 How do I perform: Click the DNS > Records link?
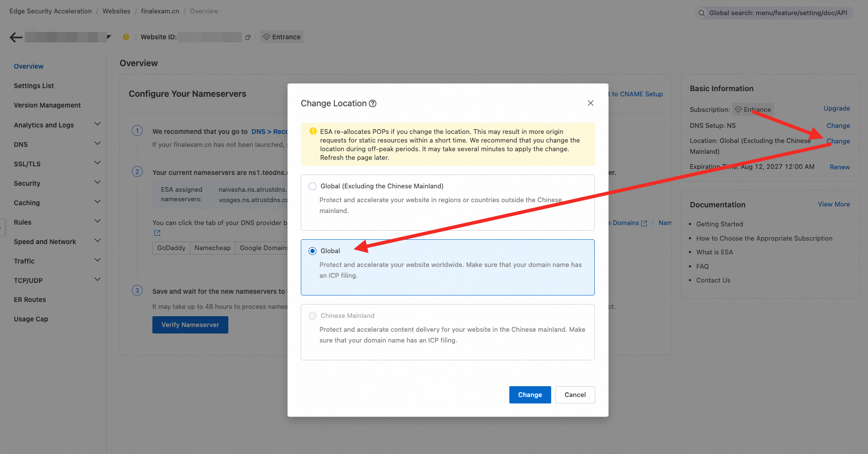(x=269, y=131)
